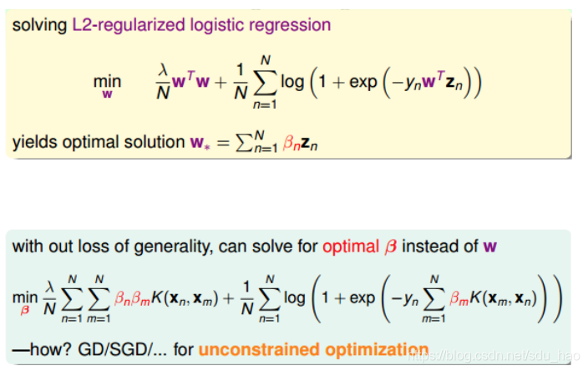Click 'yields optimal solution' text
588x371 pixels.
click(99, 142)
